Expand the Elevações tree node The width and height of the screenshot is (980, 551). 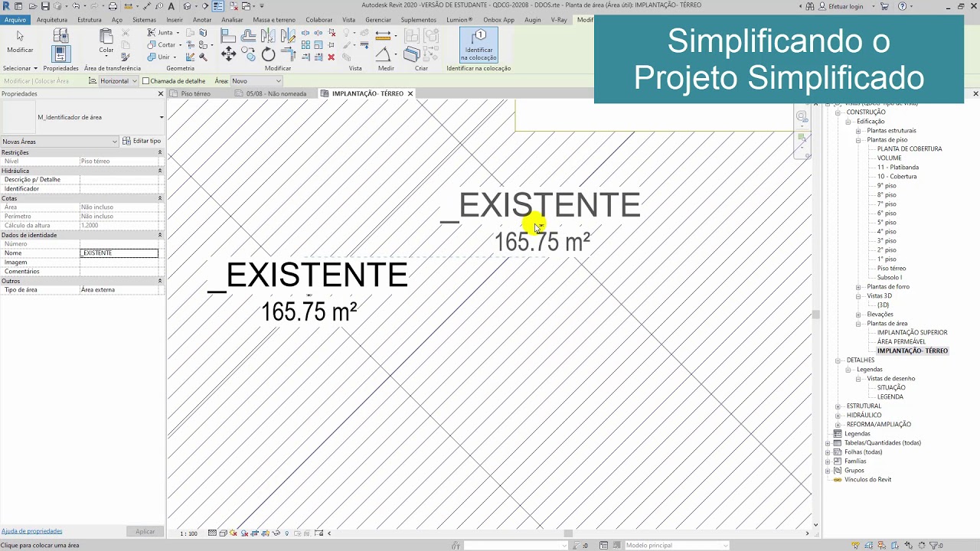(858, 315)
